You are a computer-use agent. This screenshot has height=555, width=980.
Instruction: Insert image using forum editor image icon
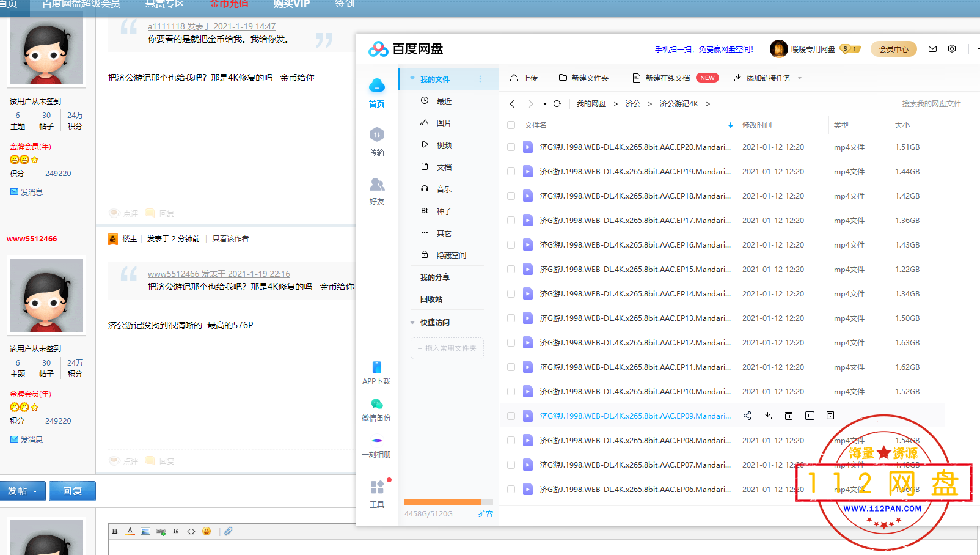(145, 531)
